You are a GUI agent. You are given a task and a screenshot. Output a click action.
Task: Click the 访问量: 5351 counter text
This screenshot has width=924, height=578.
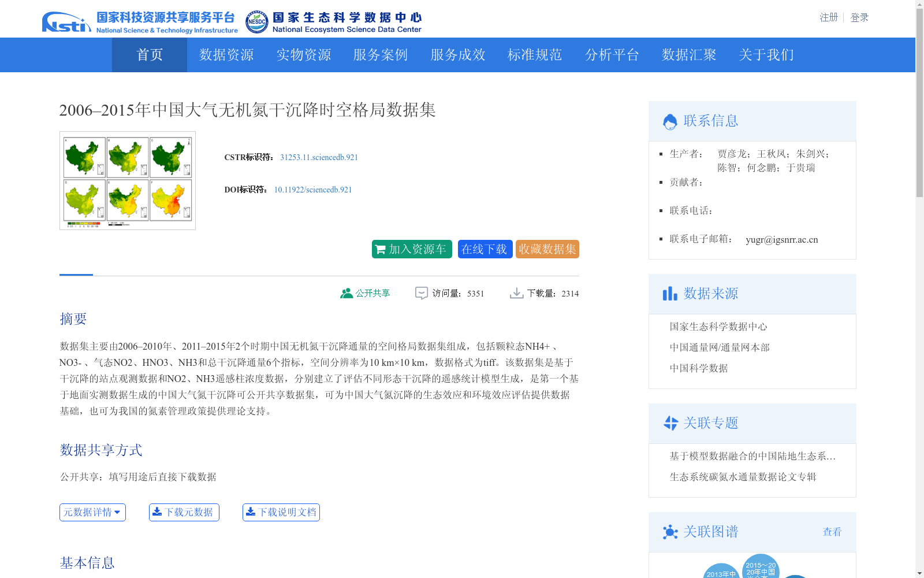(x=458, y=293)
